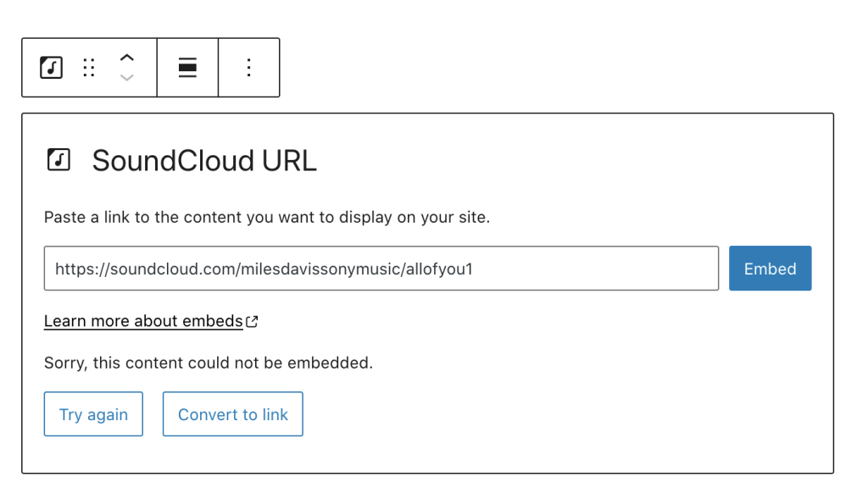Click the music note icon beside SoundCloud URL heading
The image size is (868, 499).
(58, 159)
